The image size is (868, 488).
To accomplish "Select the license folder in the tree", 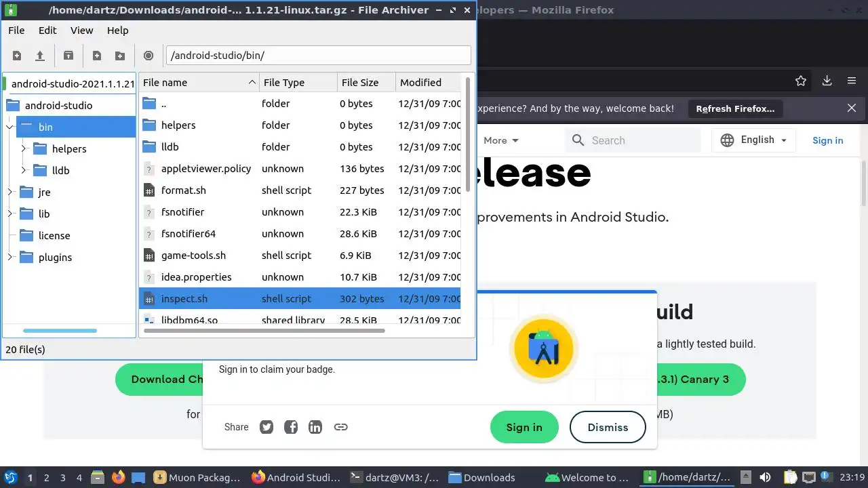I will (54, 236).
